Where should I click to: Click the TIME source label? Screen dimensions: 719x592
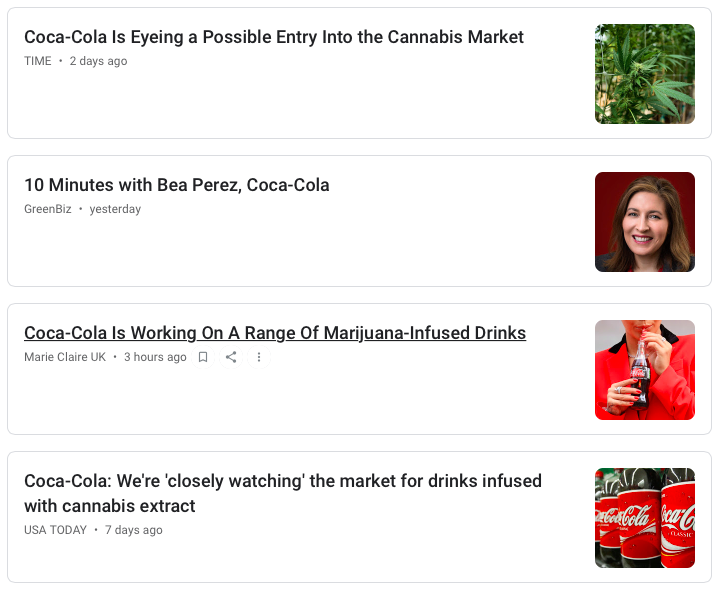(38, 61)
